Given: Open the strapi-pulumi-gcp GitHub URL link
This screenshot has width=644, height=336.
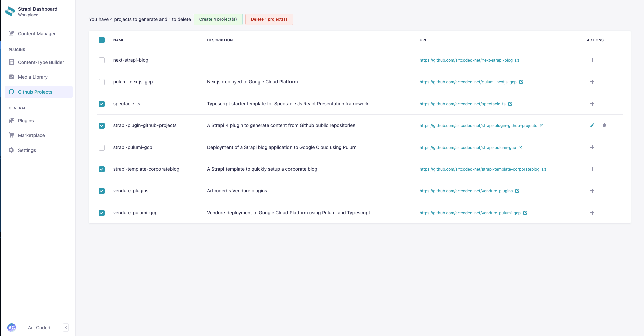Looking at the screenshot, I should (x=468, y=148).
